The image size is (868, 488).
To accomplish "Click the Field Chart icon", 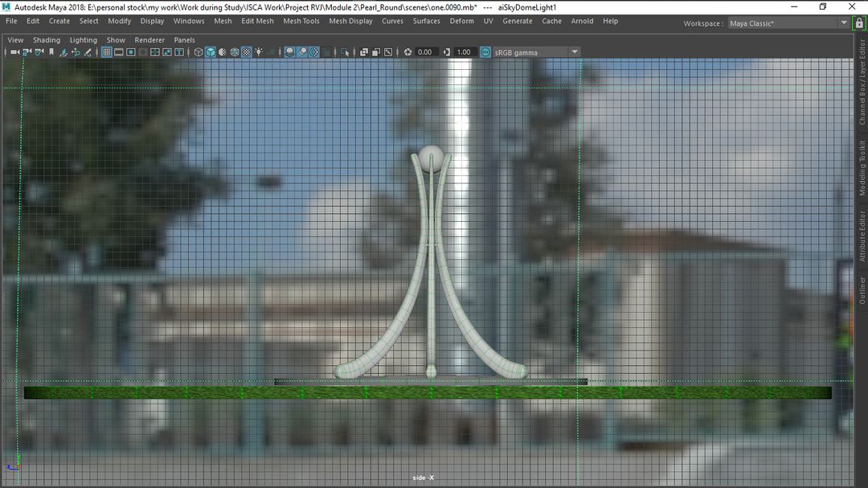I will pos(155,52).
